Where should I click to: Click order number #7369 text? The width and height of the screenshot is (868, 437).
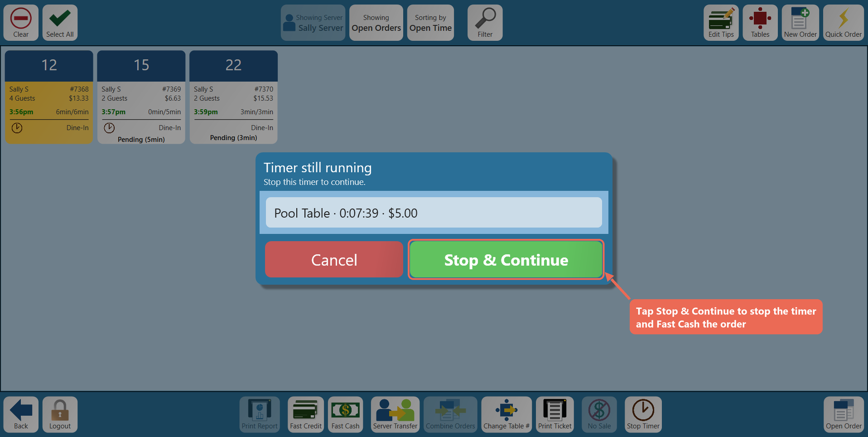pos(171,89)
